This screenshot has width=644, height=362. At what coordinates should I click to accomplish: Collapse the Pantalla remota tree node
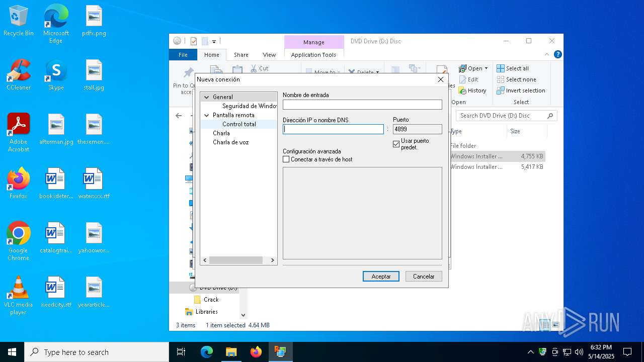pyautogui.click(x=206, y=115)
